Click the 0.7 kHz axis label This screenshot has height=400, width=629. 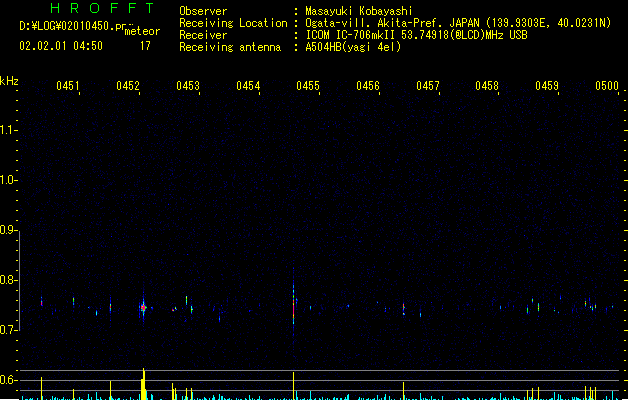click(x=8, y=330)
